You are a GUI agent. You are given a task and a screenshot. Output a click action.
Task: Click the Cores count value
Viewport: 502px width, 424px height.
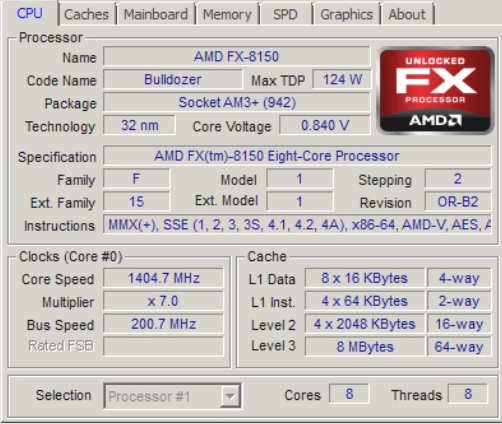(349, 394)
